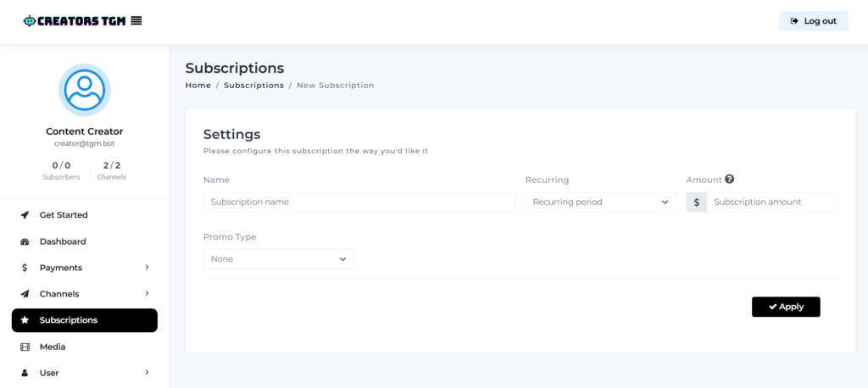This screenshot has width=868, height=388.
Task: Select Subscriptions in the sidebar
Action: click(x=85, y=320)
